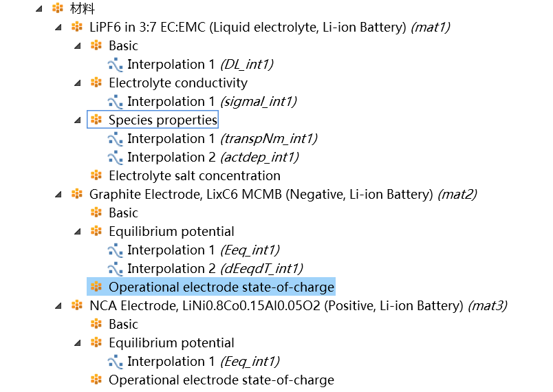Select Interpolation 1 (transpNm_int1)

click(221, 139)
